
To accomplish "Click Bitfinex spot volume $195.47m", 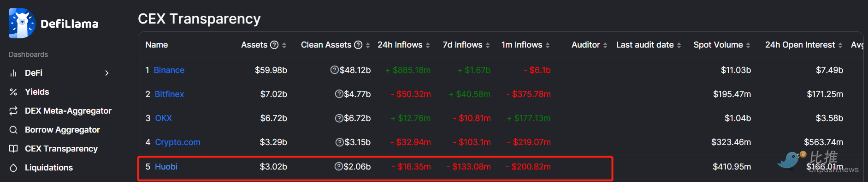I will tap(732, 94).
